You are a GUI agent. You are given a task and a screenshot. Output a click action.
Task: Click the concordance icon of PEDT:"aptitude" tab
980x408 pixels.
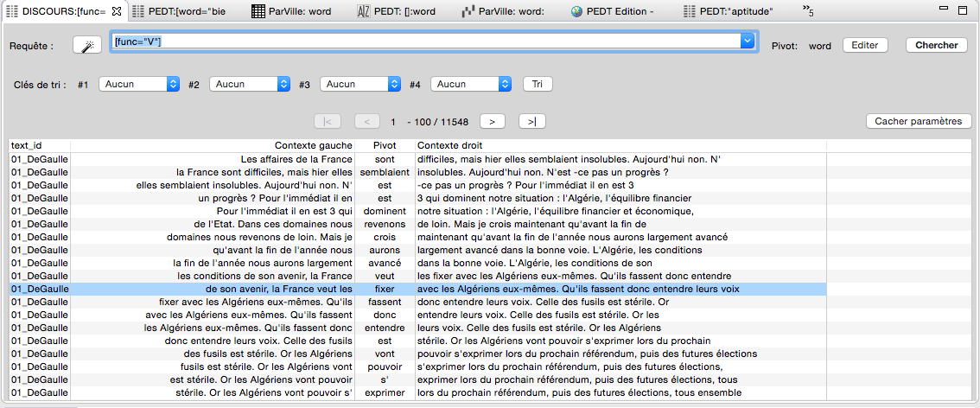[690, 10]
